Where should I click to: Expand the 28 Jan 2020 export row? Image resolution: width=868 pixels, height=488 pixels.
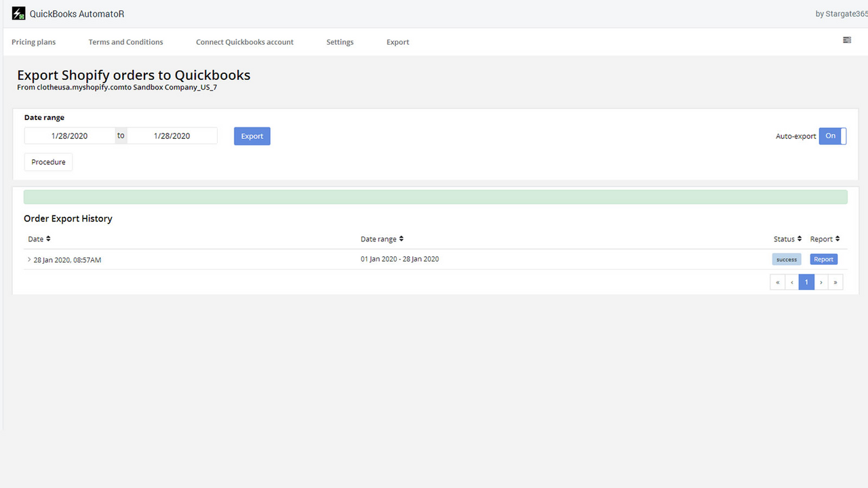point(29,260)
